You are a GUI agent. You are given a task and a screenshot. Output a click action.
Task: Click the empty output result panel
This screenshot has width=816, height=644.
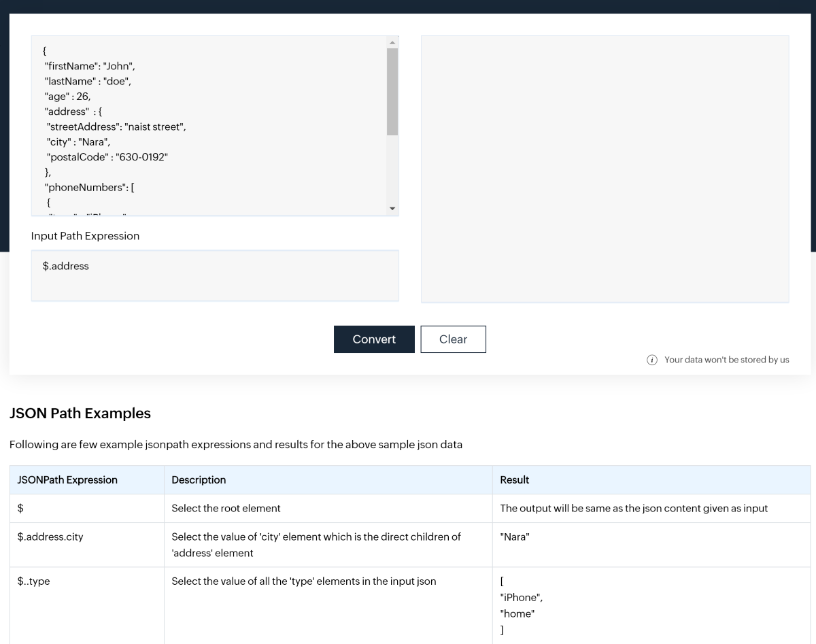(x=605, y=169)
